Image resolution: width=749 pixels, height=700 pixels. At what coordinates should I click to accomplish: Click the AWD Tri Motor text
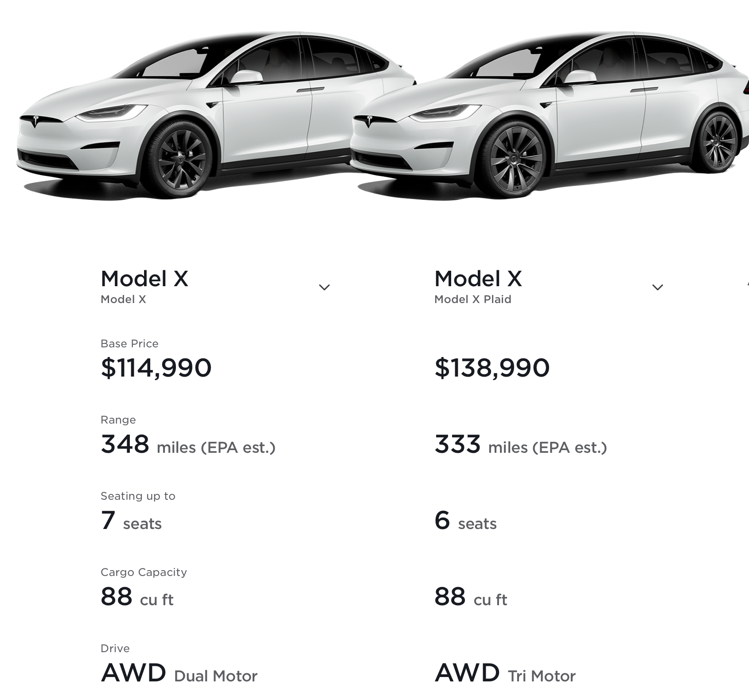[x=505, y=673]
